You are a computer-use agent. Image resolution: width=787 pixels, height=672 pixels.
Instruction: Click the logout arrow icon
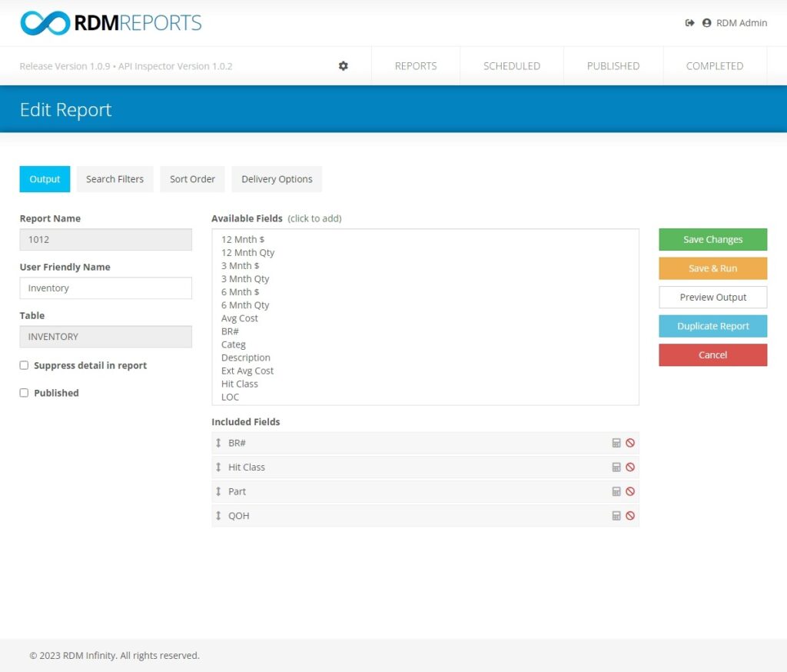click(x=689, y=22)
